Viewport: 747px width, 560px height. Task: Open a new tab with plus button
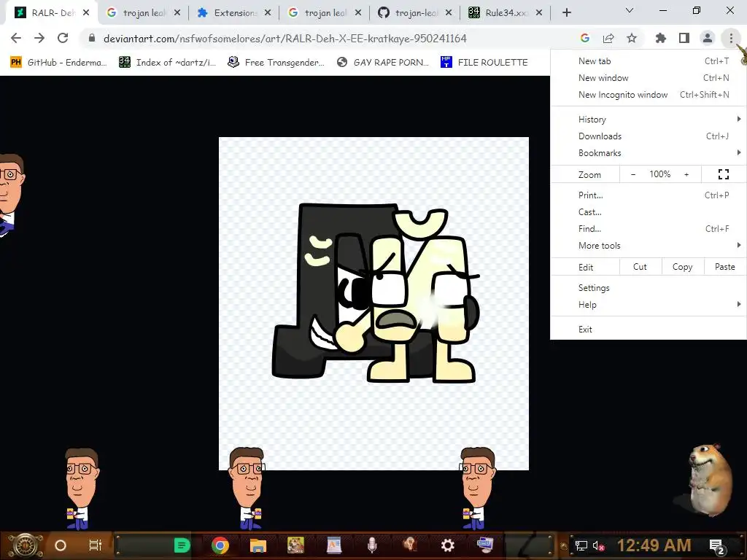pos(566,13)
